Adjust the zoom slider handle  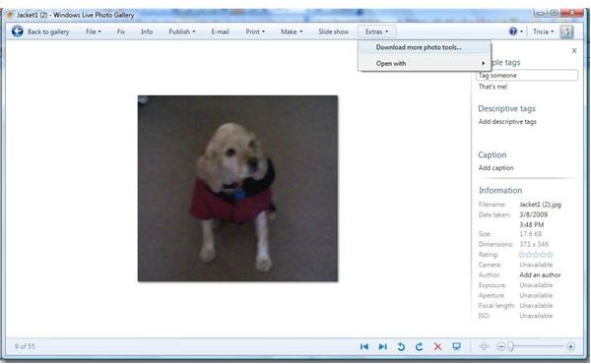coord(510,346)
